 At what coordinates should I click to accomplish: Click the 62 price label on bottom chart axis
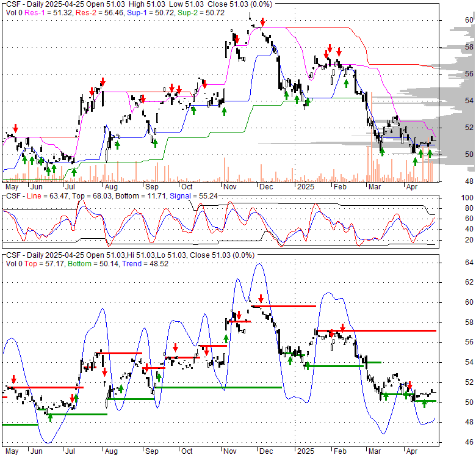469,282
